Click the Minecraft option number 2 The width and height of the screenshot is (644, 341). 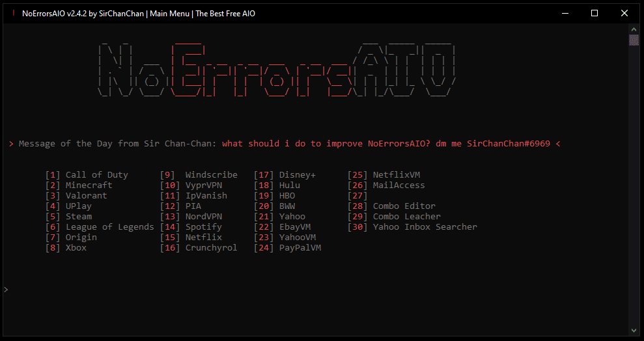click(79, 185)
